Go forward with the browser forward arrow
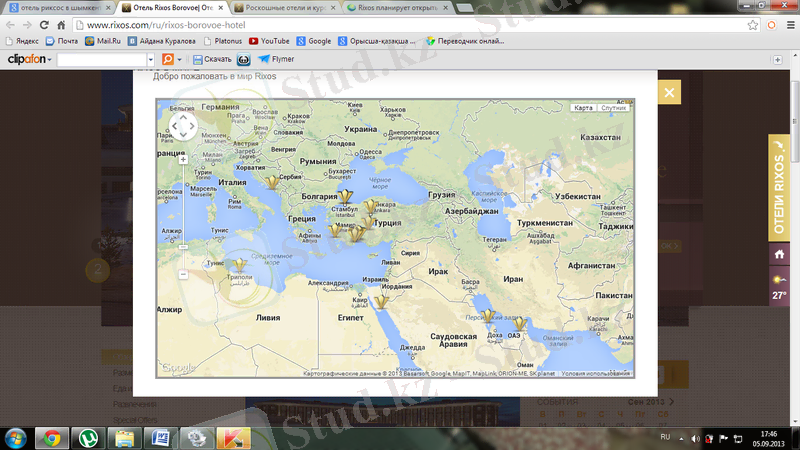 click(x=27, y=24)
